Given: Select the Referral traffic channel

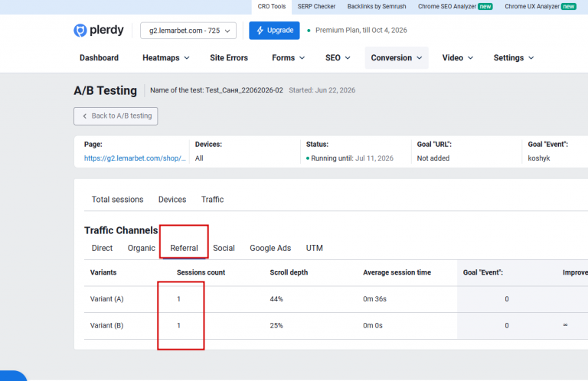Looking at the screenshot, I should point(184,248).
